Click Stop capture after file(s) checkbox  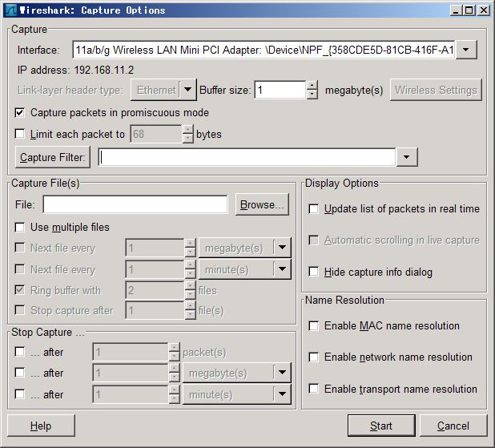click(19, 310)
